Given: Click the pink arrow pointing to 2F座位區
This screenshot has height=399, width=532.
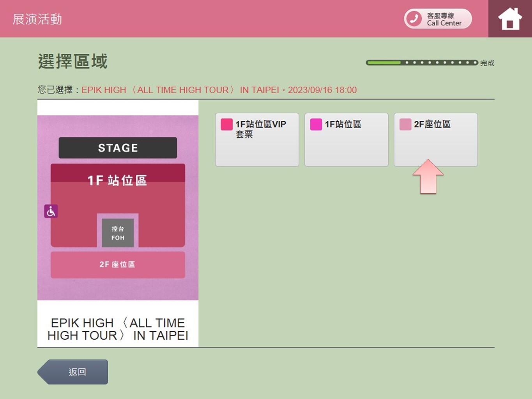Looking at the screenshot, I should click(x=428, y=177).
